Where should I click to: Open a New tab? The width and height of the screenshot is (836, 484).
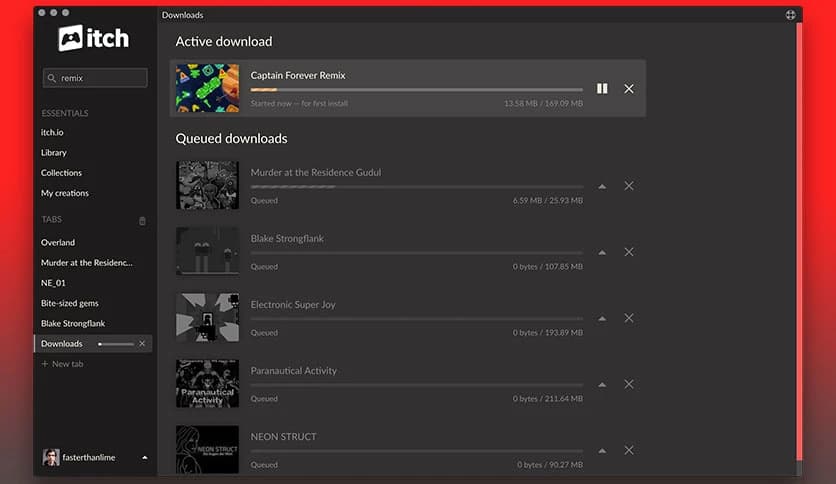tap(62, 364)
